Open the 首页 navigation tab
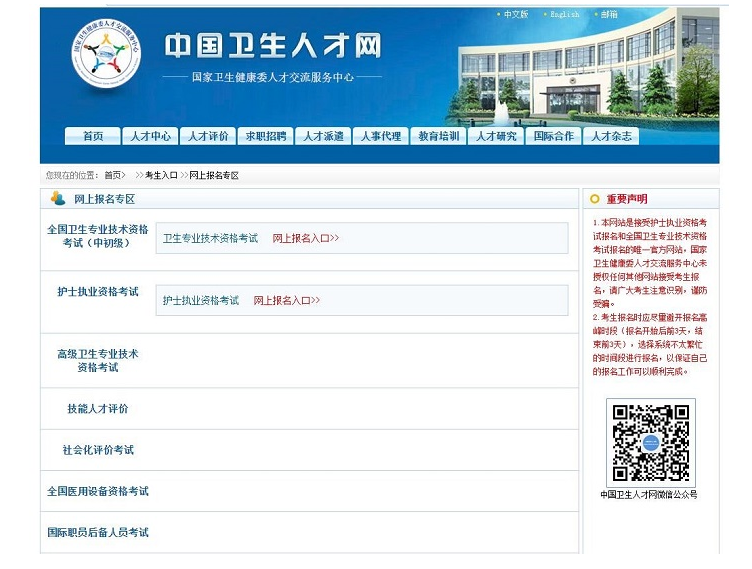Screen dimensions: 752x569 pyautogui.click(x=93, y=136)
